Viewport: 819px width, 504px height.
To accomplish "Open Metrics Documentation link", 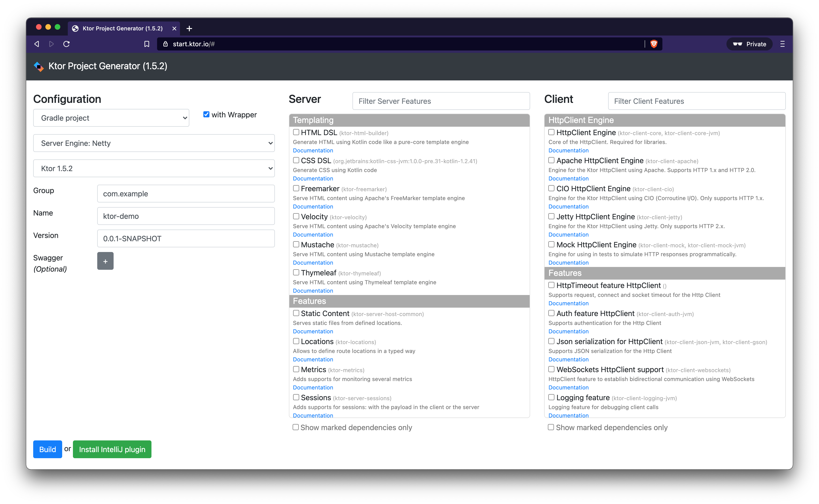I will click(313, 388).
